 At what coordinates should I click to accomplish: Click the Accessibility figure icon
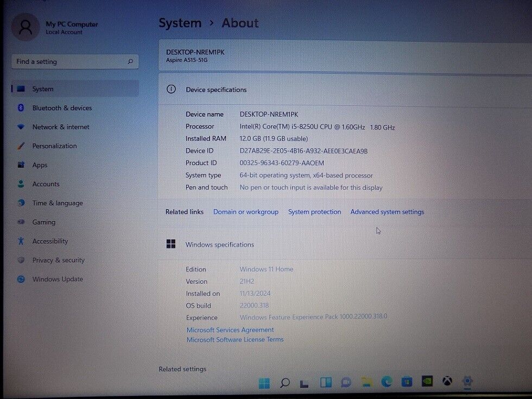(21, 241)
